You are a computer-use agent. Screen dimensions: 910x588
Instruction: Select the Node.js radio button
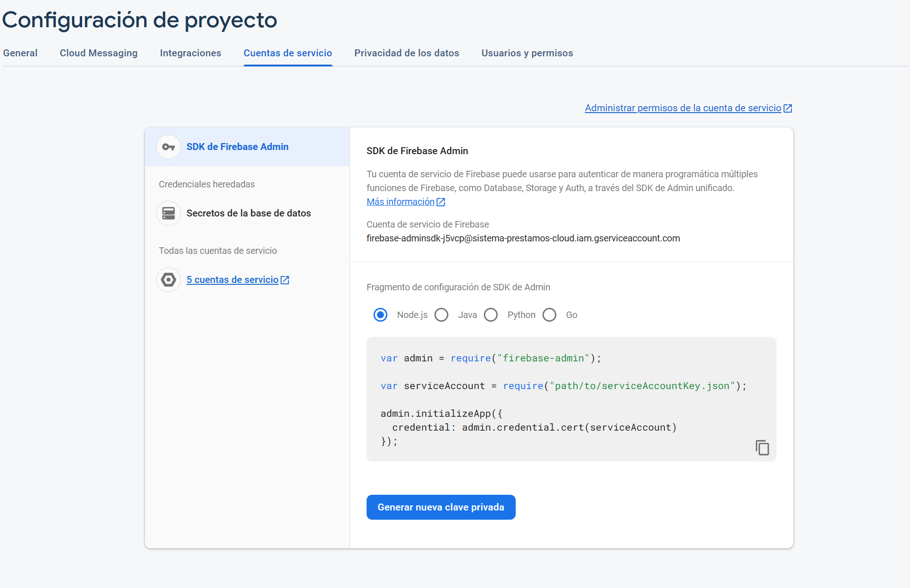[x=380, y=315]
